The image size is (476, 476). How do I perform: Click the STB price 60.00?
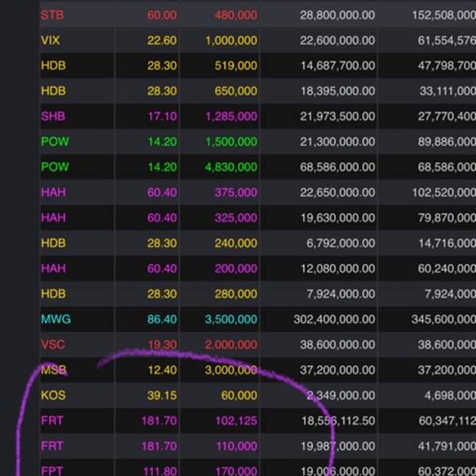(162, 15)
